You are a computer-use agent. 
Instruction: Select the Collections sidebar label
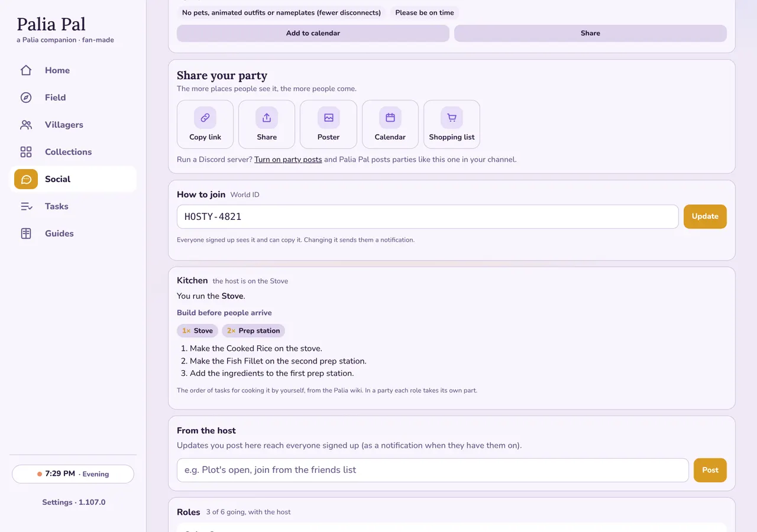68,152
